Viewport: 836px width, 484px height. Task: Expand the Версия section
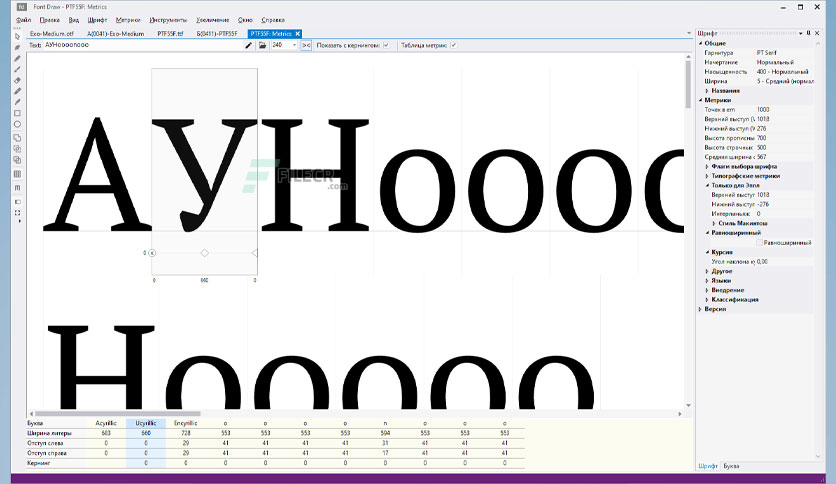[x=701, y=309]
